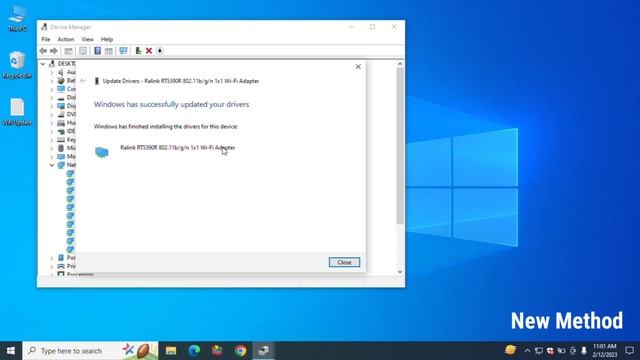This screenshot has width=640, height=360.
Task: Open File Explorer from the taskbar
Action: click(x=171, y=351)
